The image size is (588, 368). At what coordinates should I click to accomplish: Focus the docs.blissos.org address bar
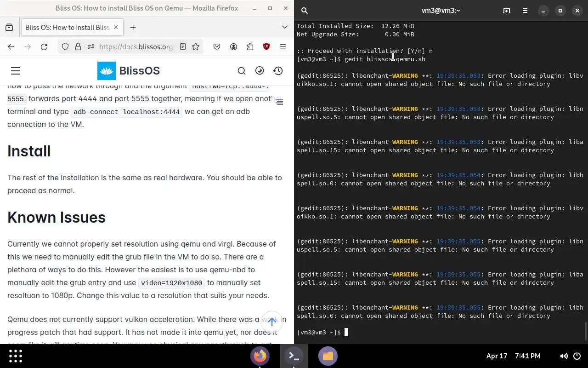tap(136, 46)
